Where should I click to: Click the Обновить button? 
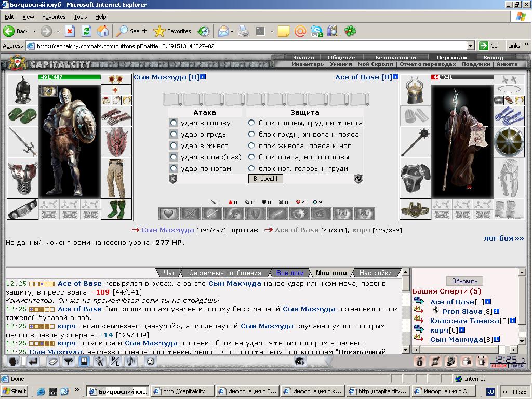coord(464,281)
